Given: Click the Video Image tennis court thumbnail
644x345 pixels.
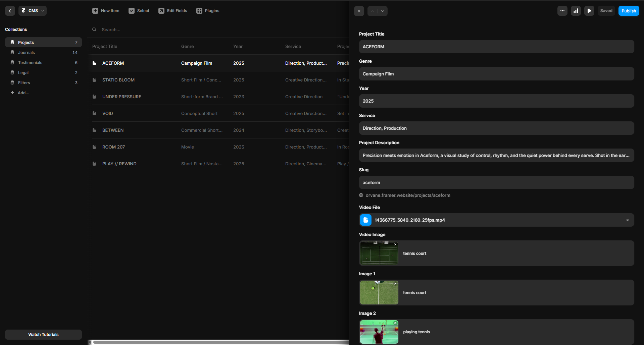Looking at the screenshot, I should [379, 253].
